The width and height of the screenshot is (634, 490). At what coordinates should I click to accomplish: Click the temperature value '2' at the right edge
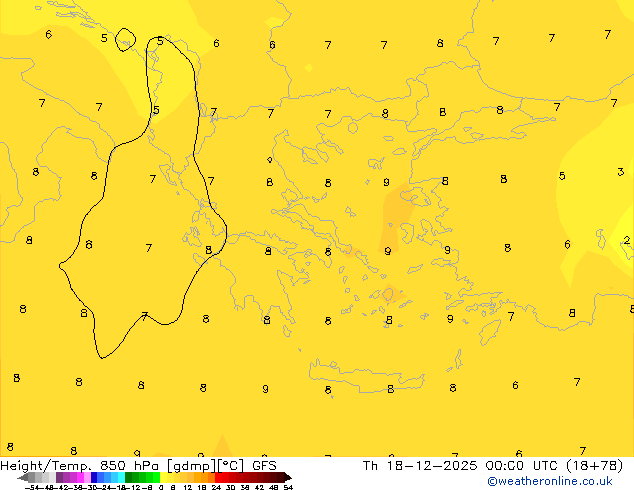pyautogui.click(x=627, y=240)
